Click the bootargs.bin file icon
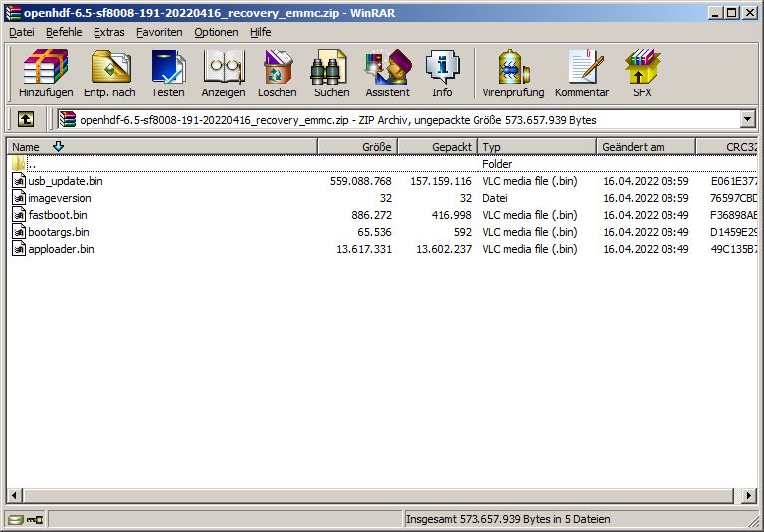Viewport: 764px width, 532px height. [19, 232]
